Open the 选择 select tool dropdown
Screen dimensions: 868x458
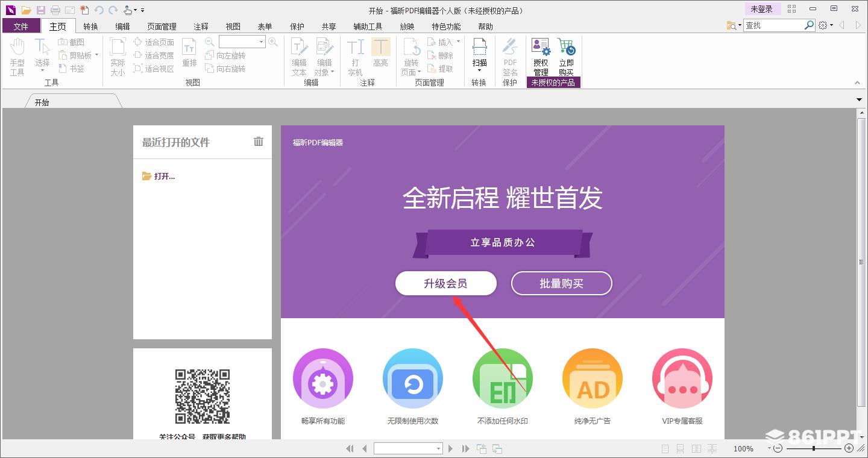(42, 71)
